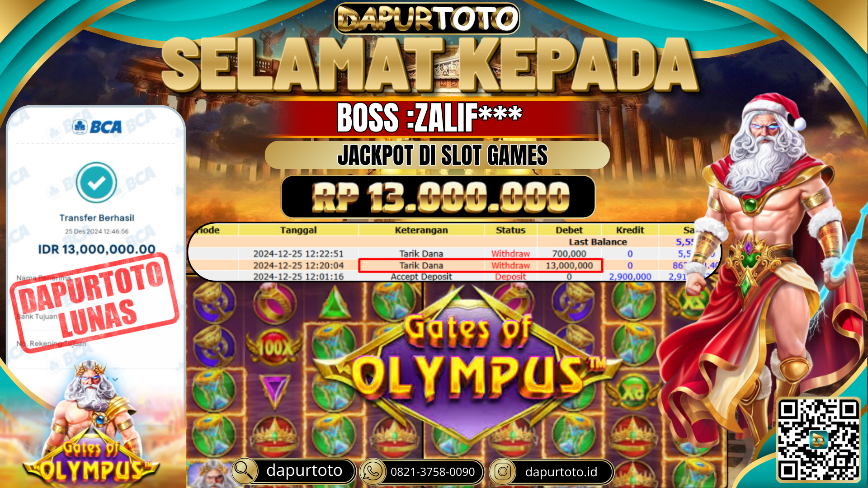Click the DAPURTOTO LUNAS red stamp
868x488 pixels.
pyautogui.click(x=95, y=302)
